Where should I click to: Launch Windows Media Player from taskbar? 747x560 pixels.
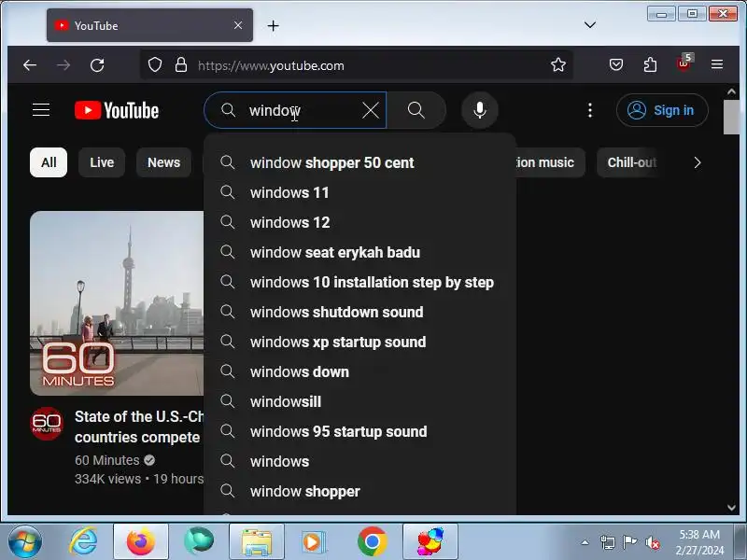314,542
